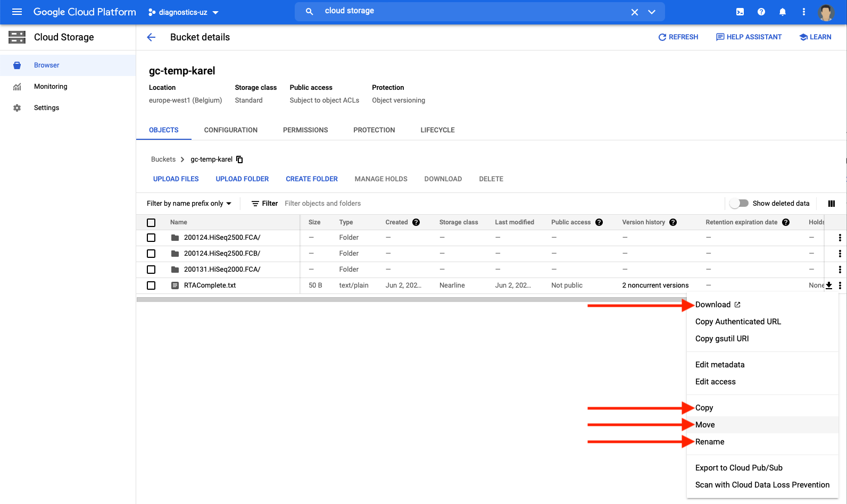Open help question mark in top bar
This screenshot has width=847, height=504.
(x=761, y=12)
